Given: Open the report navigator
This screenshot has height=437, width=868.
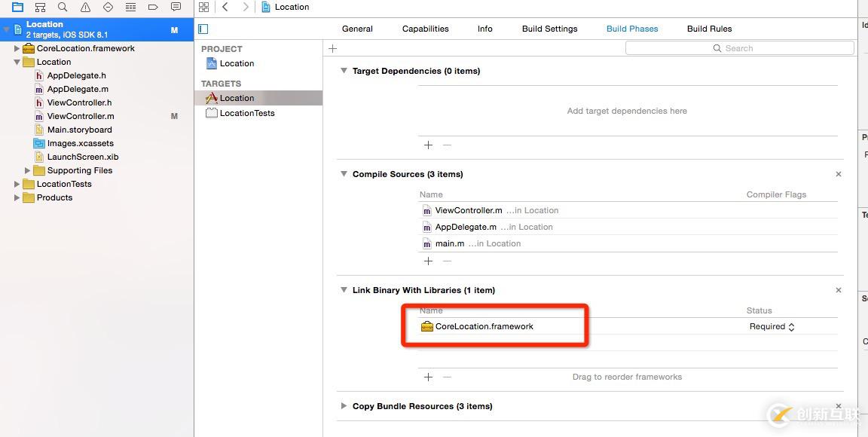Looking at the screenshot, I should [x=176, y=7].
